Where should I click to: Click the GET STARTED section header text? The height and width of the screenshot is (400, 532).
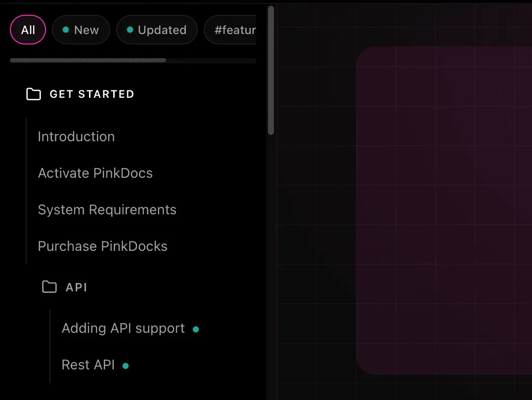92,94
